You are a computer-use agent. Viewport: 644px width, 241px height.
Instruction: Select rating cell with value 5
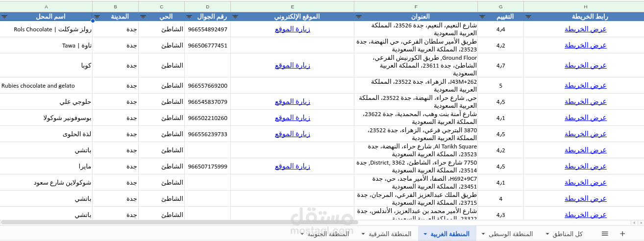click(x=501, y=85)
